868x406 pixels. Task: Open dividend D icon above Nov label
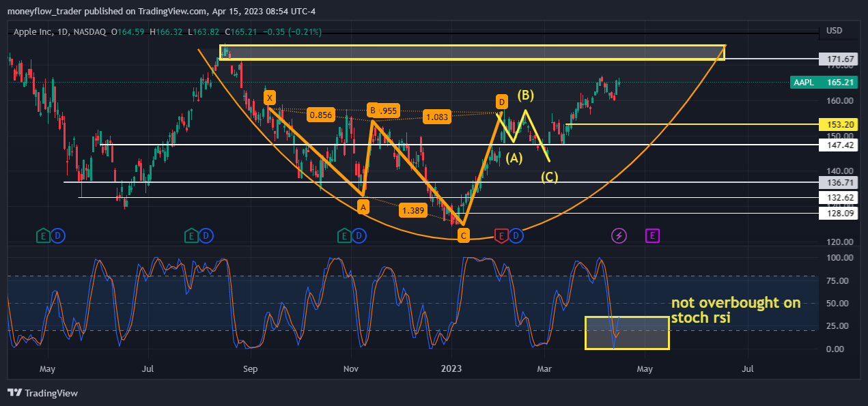coord(359,236)
